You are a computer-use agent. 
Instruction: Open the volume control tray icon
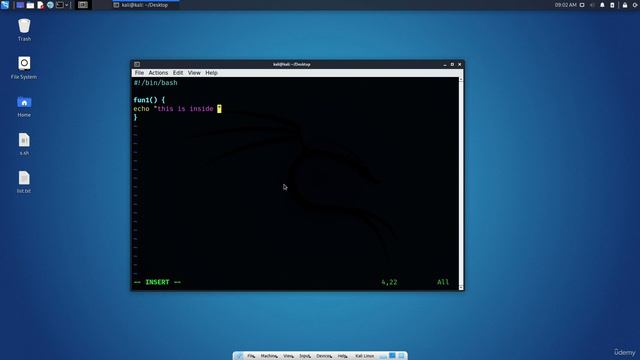tap(592, 5)
